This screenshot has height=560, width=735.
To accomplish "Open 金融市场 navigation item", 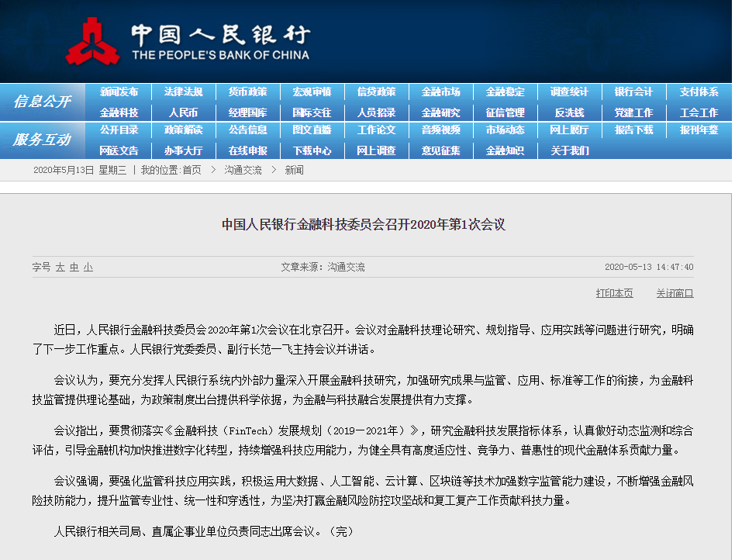I will (x=440, y=92).
